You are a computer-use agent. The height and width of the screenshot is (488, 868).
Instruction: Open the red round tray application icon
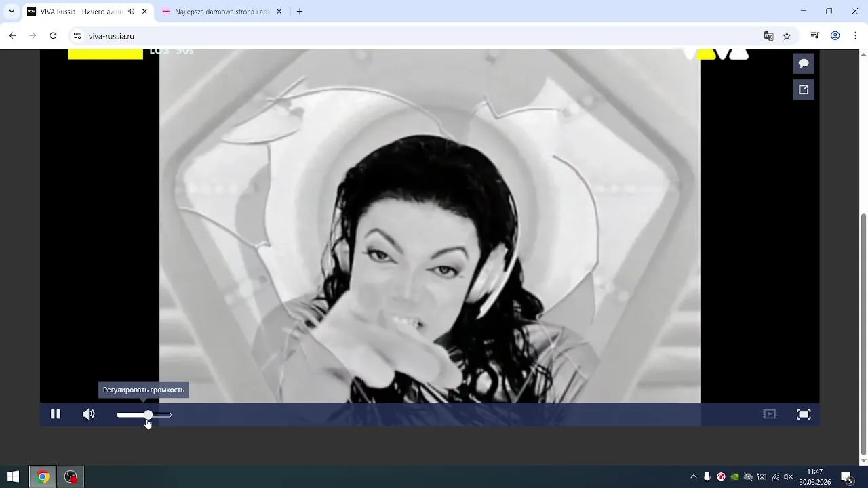[721, 477]
